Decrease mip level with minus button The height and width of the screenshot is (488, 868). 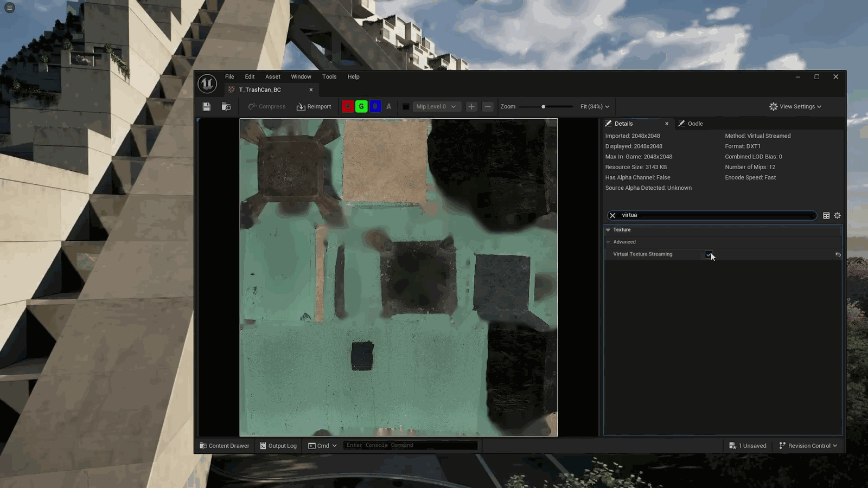pos(488,107)
